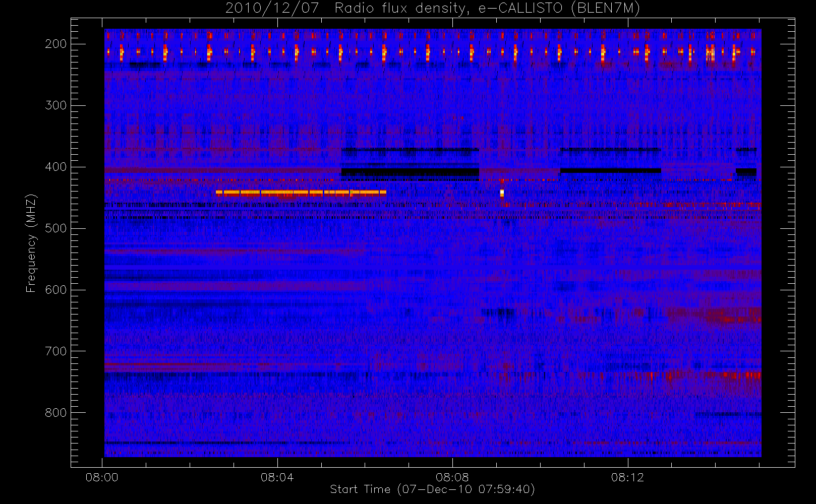Click the 08:04 time tick label
The height and width of the screenshot is (504, 816).
click(x=277, y=477)
